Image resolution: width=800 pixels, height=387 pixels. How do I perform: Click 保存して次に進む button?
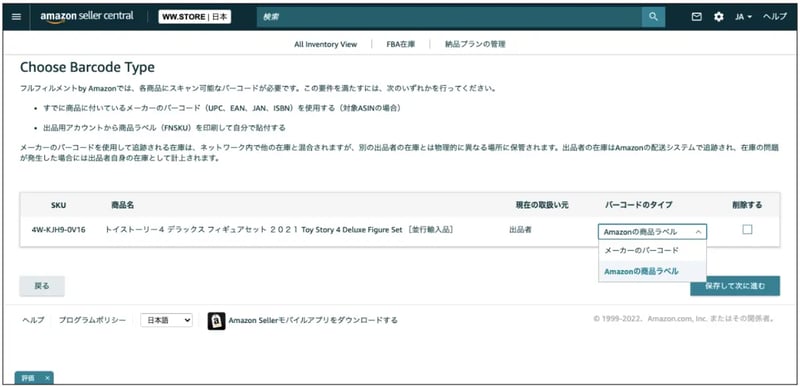tap(735, 286)
